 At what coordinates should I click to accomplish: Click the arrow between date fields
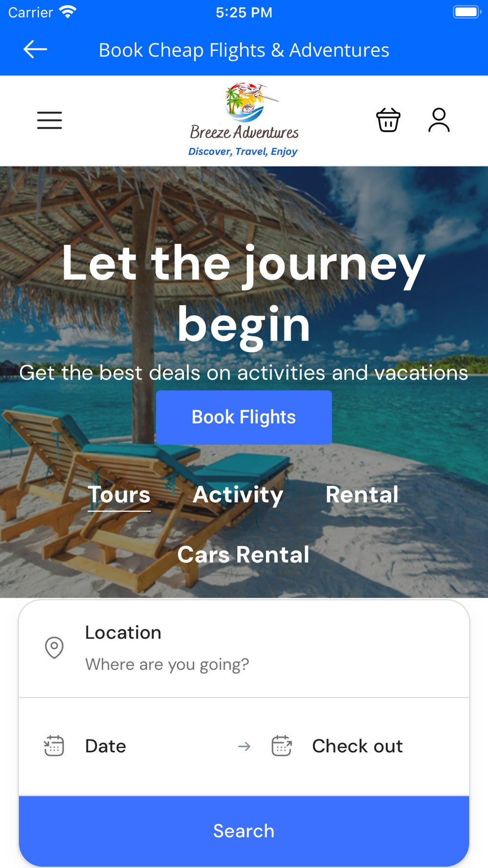[244, 746]
